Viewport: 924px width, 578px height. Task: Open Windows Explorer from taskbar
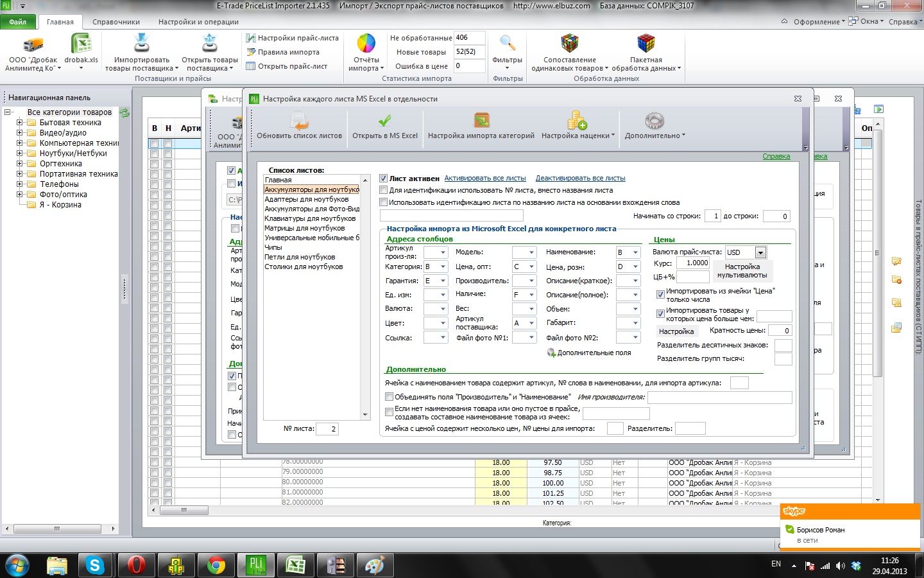[x=56, y=565]
